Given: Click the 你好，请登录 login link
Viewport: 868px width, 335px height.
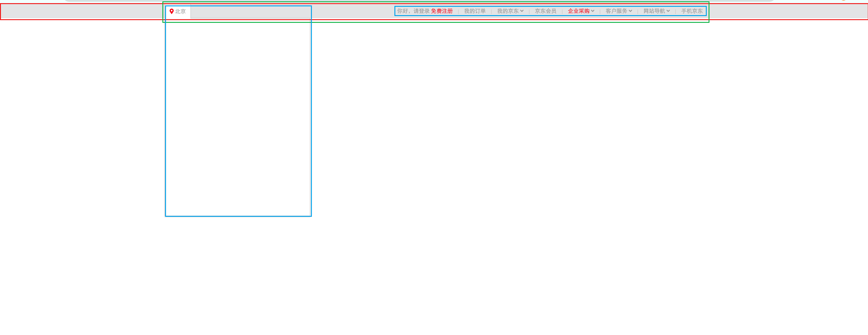Looking at the screenshot, I should pos(413,11).
